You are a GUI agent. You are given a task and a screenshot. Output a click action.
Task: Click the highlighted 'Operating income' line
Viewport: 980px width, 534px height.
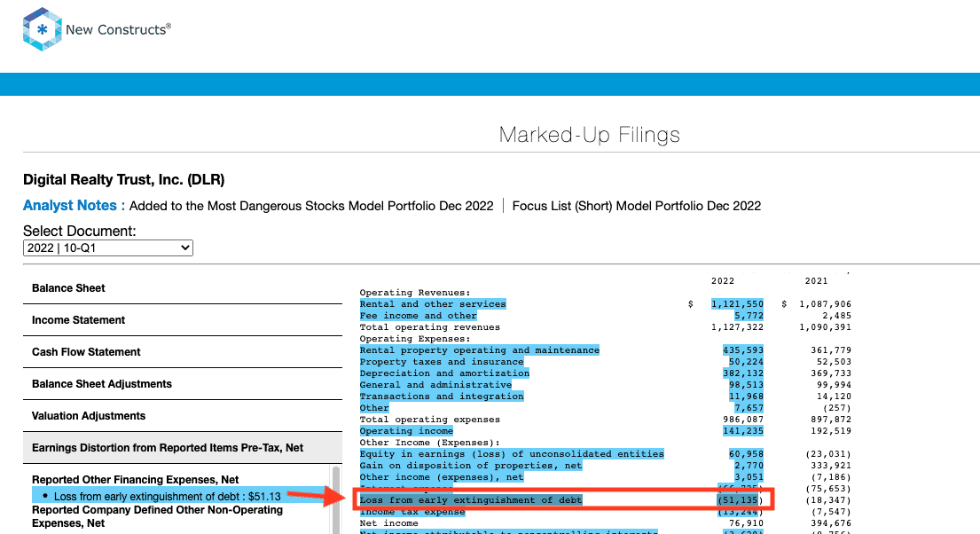click(406, 431)
